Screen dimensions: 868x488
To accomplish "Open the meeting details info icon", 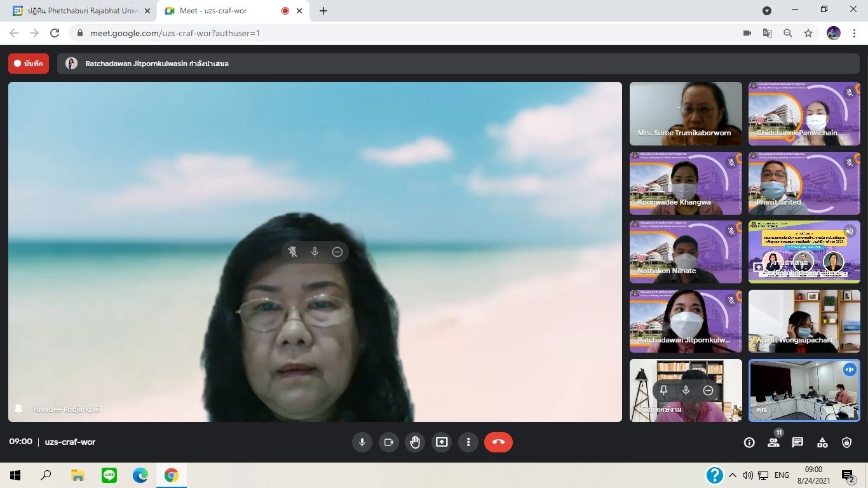I will [x=749, y=443].
